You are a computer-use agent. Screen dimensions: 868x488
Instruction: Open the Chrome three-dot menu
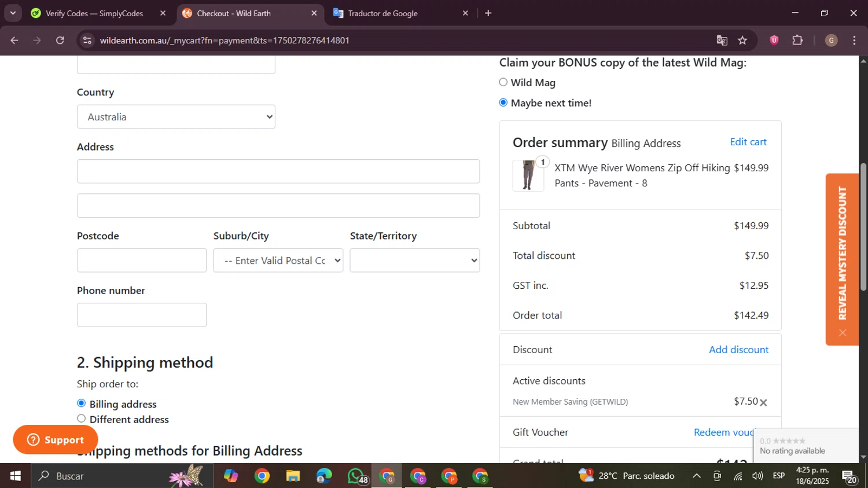pos(854,41)
